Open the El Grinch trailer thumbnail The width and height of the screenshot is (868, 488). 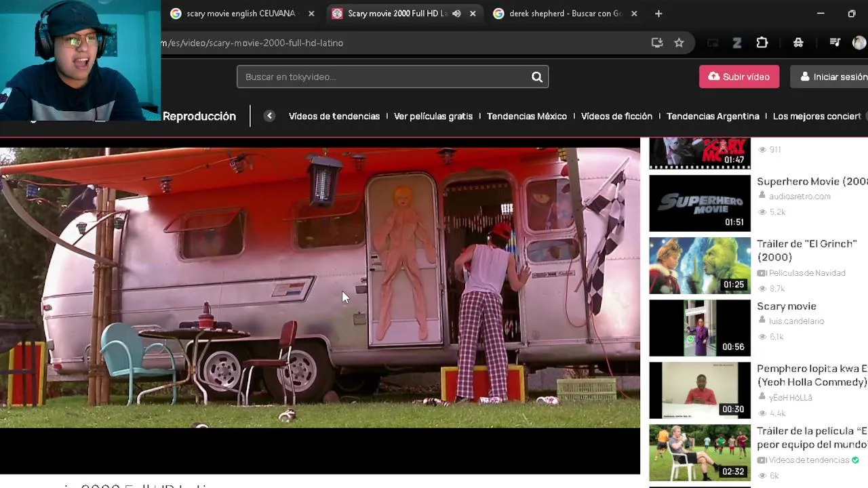(x=700, y=266)
